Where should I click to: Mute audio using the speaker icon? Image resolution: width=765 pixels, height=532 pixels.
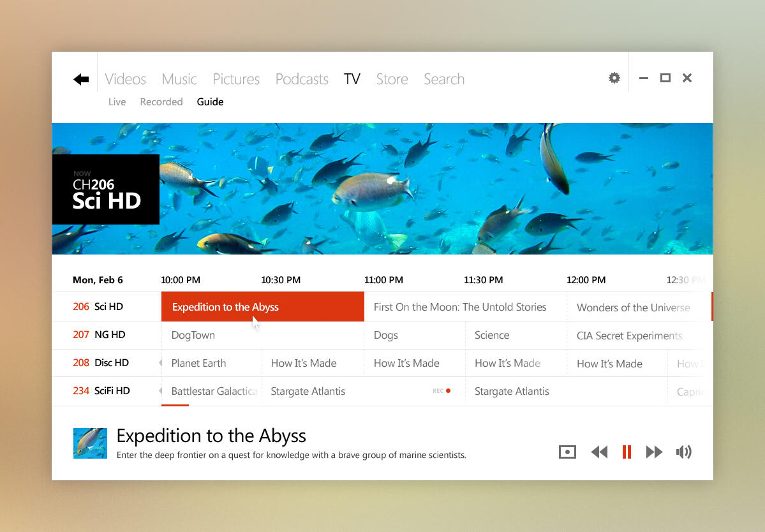[x=683, y=452]
